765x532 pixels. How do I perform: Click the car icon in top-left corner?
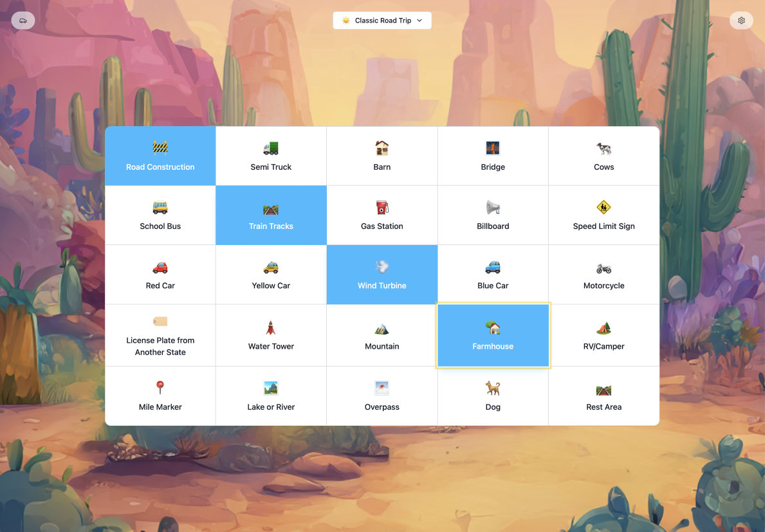click(x=23, y=21)
